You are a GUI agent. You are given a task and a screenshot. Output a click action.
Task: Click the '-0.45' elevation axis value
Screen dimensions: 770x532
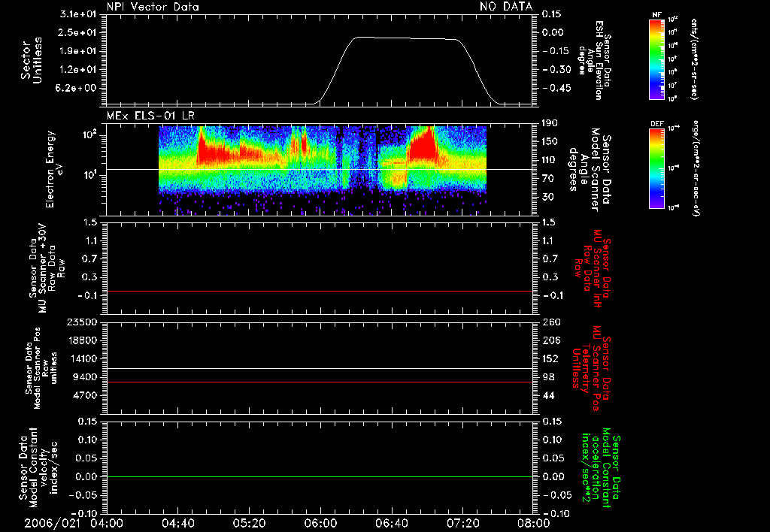point(556,88)
